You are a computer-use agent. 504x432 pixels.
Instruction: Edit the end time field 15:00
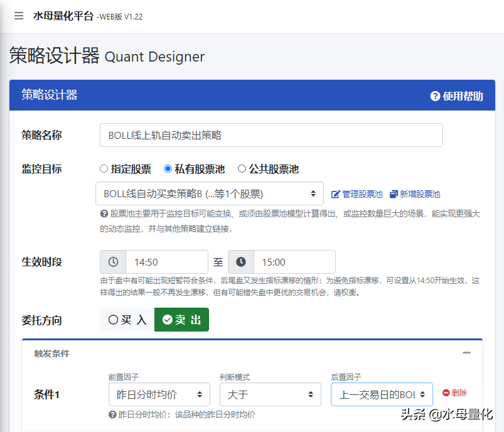pos(294,262)
